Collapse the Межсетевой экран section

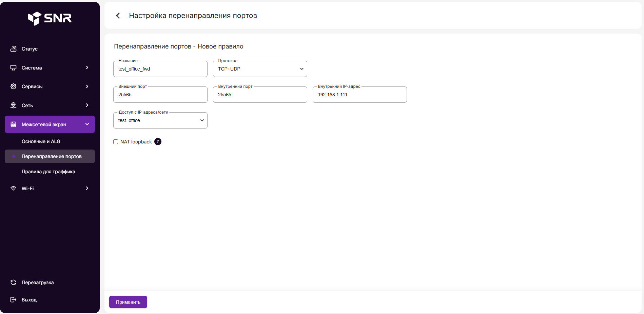(87, 124)
